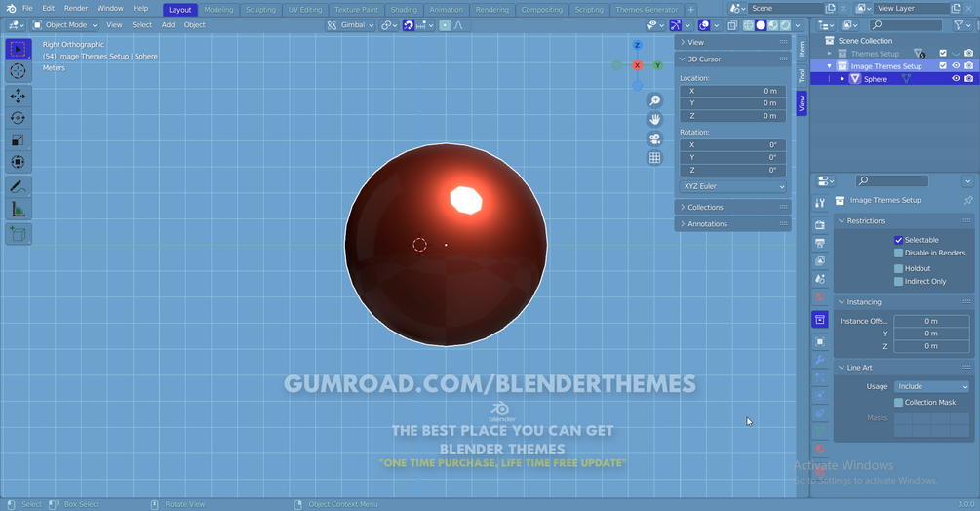
Task: Select the Measure tool
Action: click(19, 210)
